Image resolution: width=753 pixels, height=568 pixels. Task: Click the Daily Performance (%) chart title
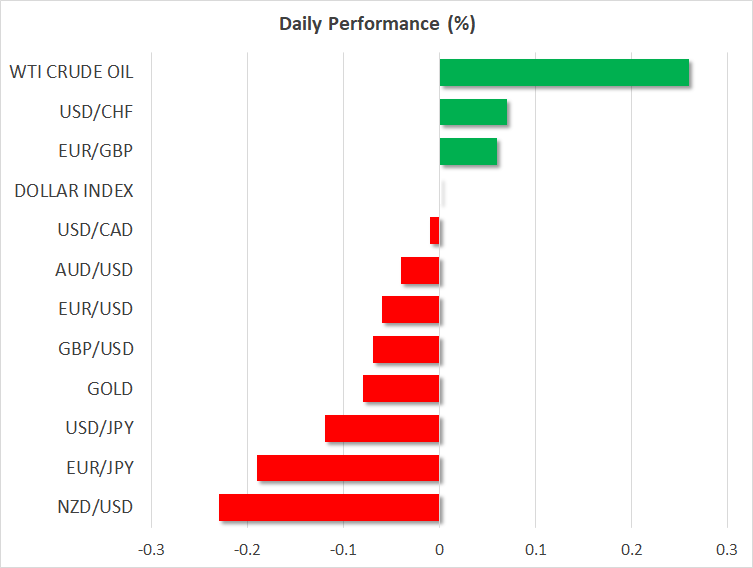pos(376,24)
